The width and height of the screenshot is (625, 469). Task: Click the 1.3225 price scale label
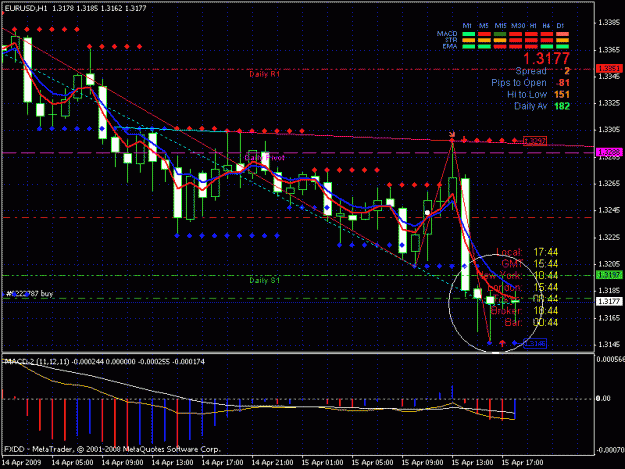coord(609,237)
